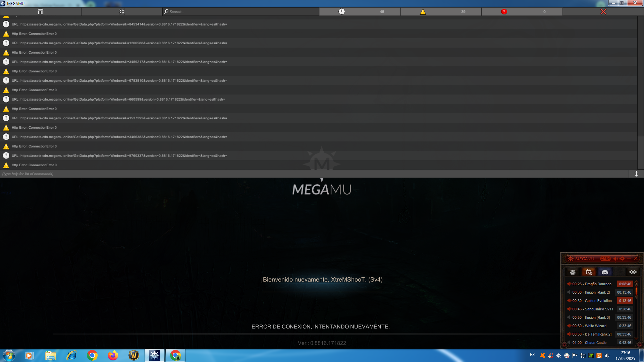This screenshot has height=362, width=644.
Task: Toggle alarm for White Wizard event
Action: click(x=569, y=326)
